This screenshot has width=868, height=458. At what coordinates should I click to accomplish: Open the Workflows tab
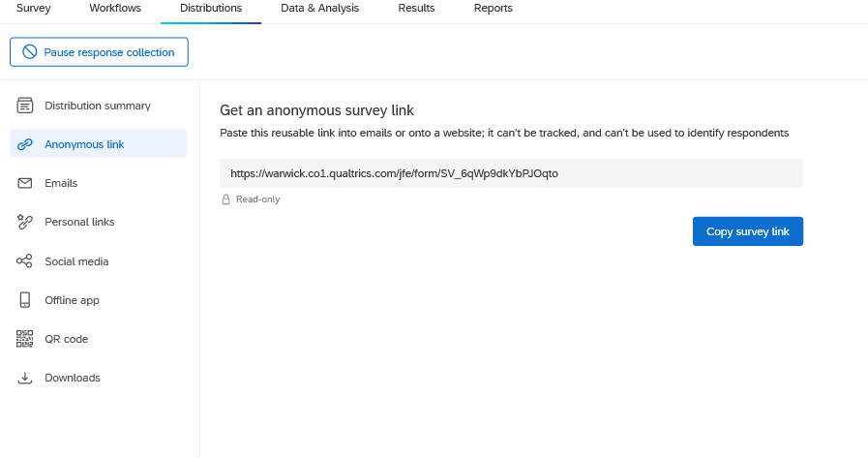(115, 9)
